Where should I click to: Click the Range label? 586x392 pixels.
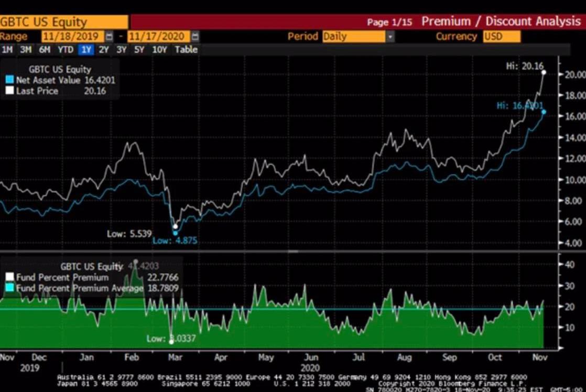click(14, 36)
